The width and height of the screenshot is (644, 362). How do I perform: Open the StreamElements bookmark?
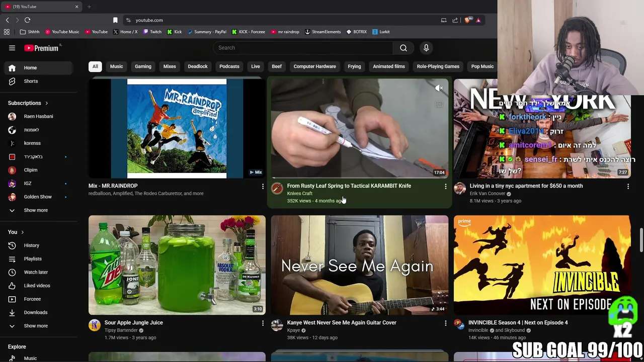click(323, 32)
